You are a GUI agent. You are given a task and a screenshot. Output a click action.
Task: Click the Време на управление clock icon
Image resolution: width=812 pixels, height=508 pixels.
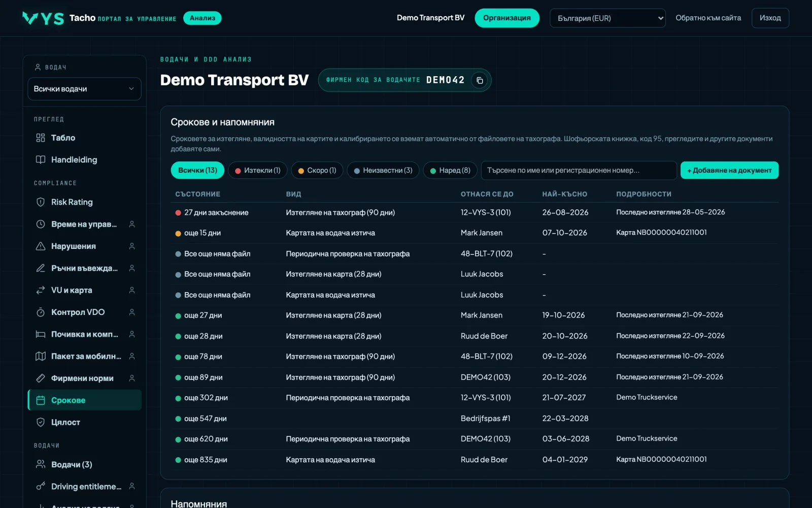[41, 224]
